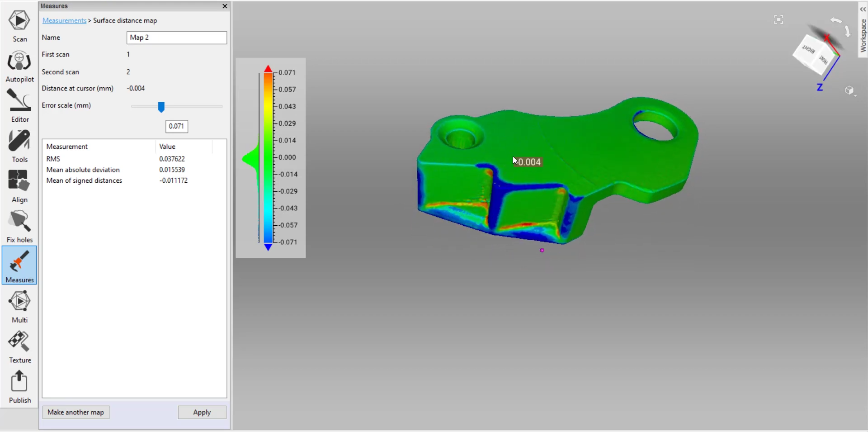Click the Publish icon
The image size is (868, 432).
click(x=19, y=387)
